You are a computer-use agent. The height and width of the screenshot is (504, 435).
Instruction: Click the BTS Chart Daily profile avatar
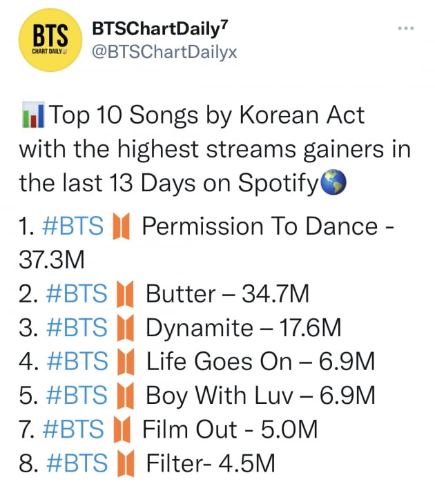click(x=50, y=40)
